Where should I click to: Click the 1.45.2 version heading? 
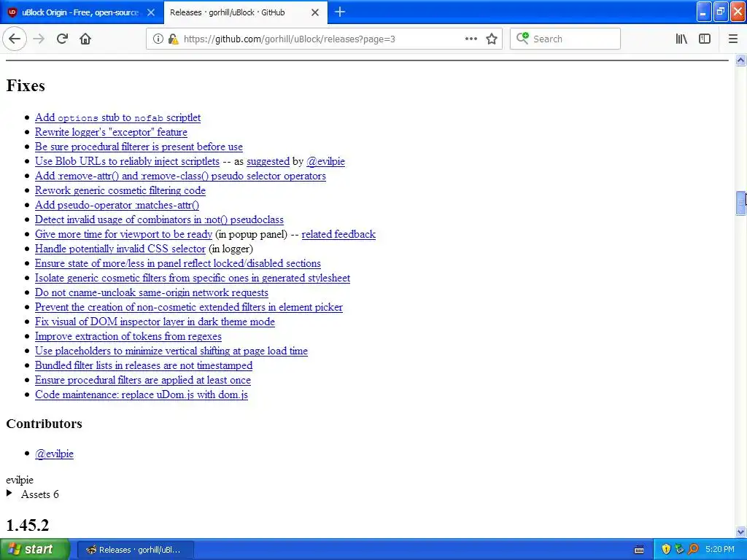27,525
